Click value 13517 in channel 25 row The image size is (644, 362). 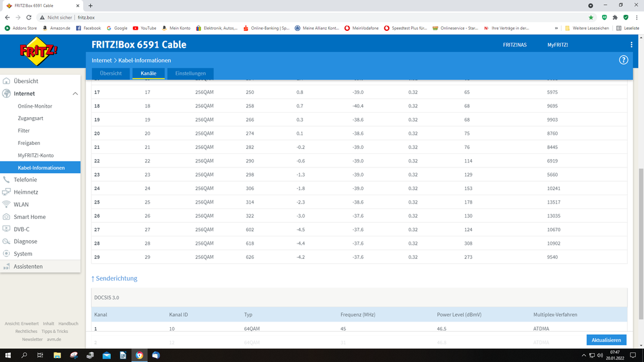(554, 202)
